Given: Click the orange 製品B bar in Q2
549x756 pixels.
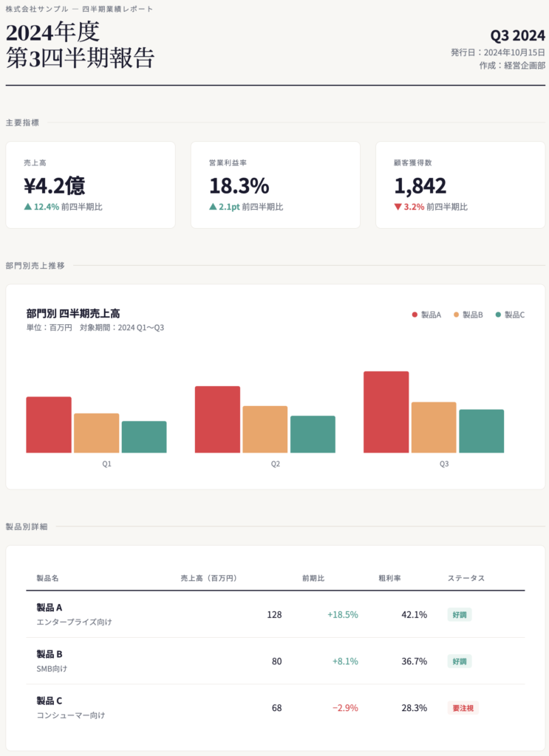Looking at the screenshot, I should coord(265,429).
